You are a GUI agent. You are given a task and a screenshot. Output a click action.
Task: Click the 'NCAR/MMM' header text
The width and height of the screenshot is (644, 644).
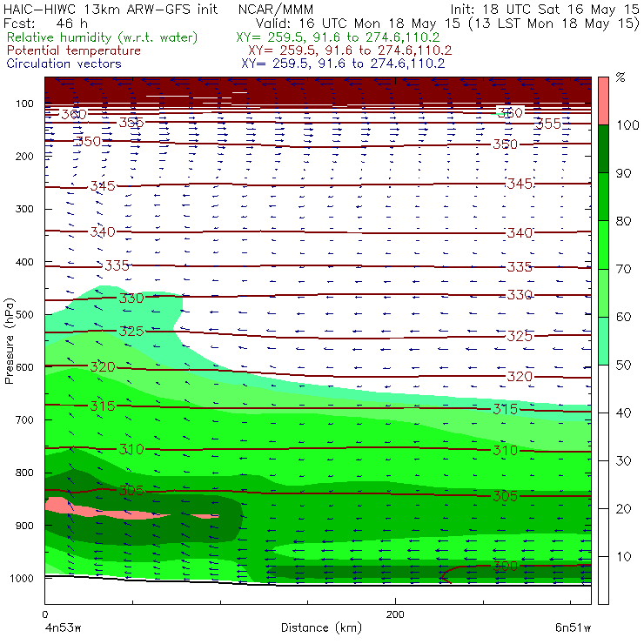point(276,10)
